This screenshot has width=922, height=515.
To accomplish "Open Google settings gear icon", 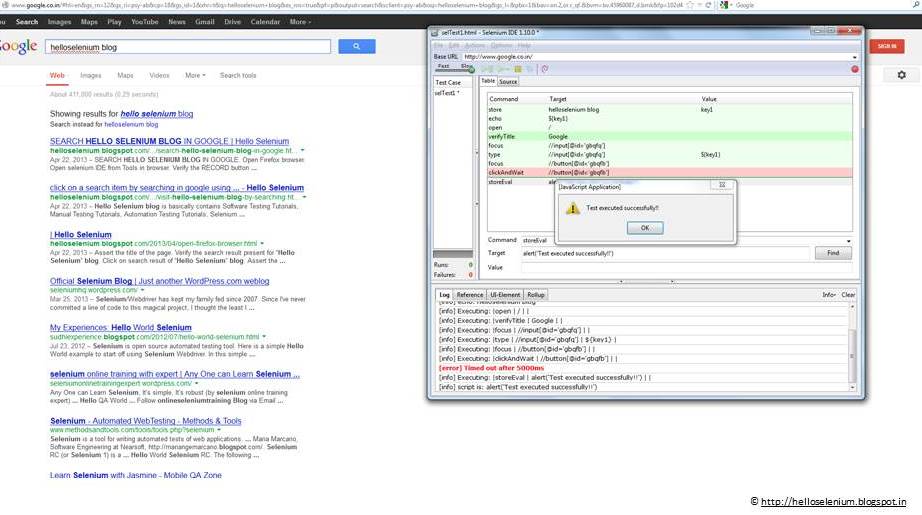I will (901, 75).
